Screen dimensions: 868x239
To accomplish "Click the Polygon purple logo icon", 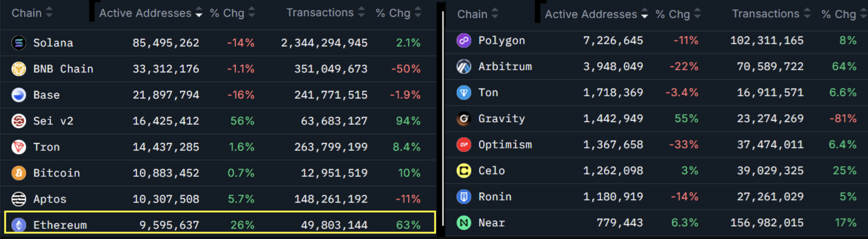I will click(x=464, y=41).
